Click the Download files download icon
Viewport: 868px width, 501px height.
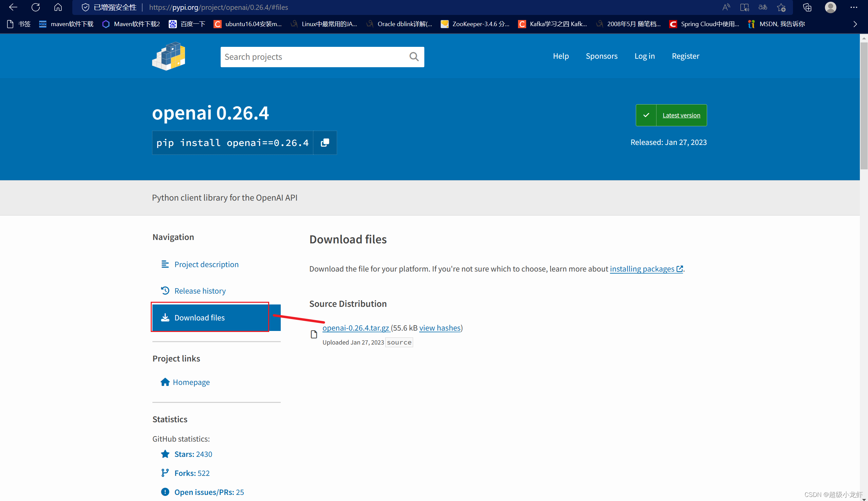165,317
